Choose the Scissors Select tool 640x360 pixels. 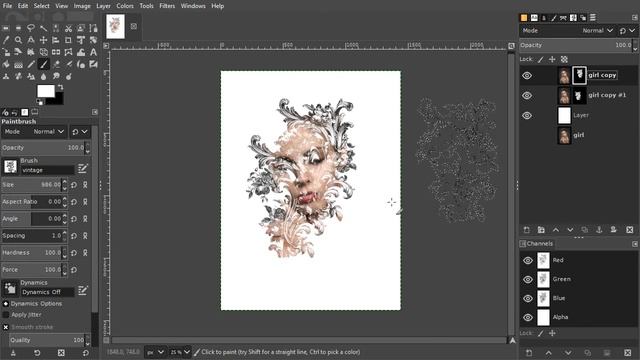coord(69,28)
